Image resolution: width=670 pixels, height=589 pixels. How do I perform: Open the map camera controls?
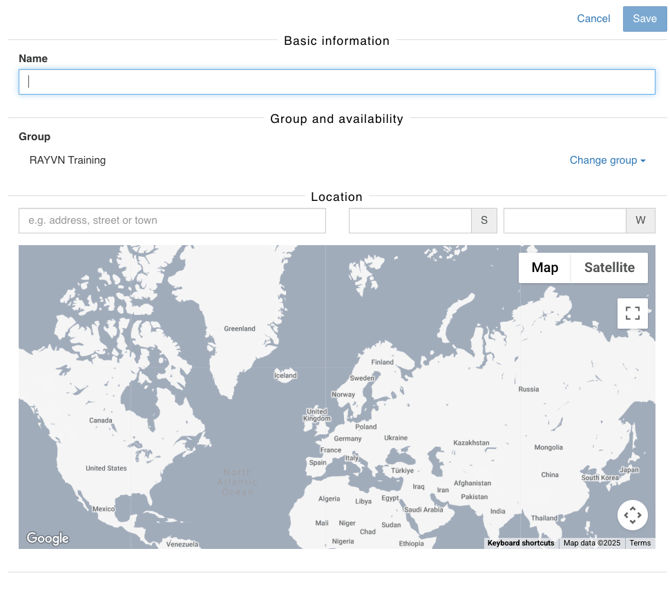632,515
